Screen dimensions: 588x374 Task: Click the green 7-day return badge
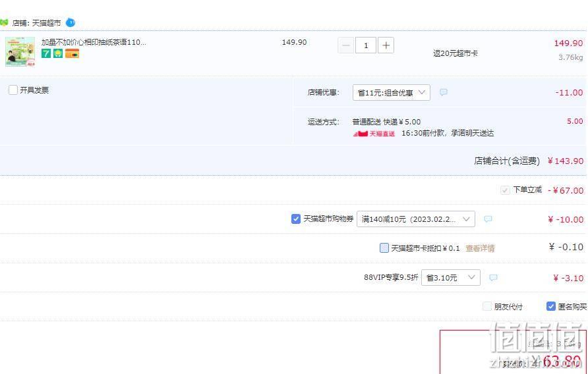click(x=45, y=53)
